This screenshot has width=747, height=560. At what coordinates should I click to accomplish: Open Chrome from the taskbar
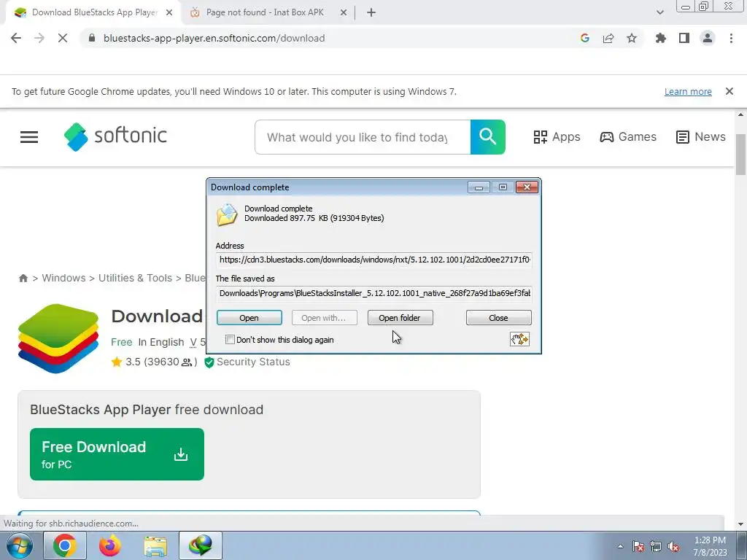pyautogui.click(x=65, y=545)
